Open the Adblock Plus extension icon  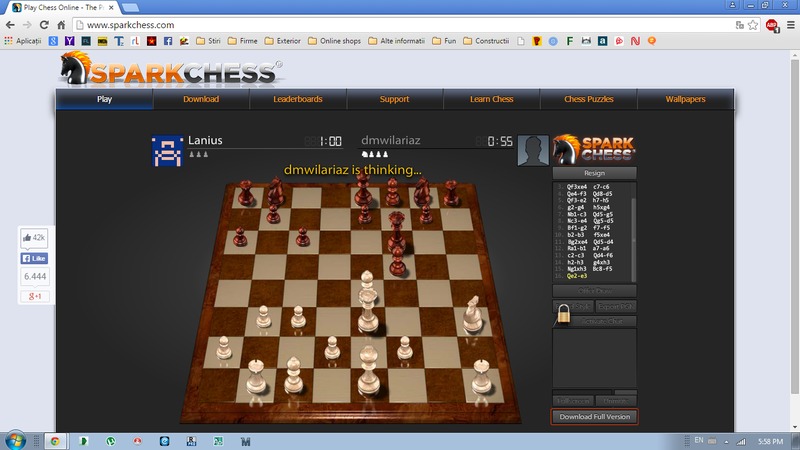pos(771,25)
